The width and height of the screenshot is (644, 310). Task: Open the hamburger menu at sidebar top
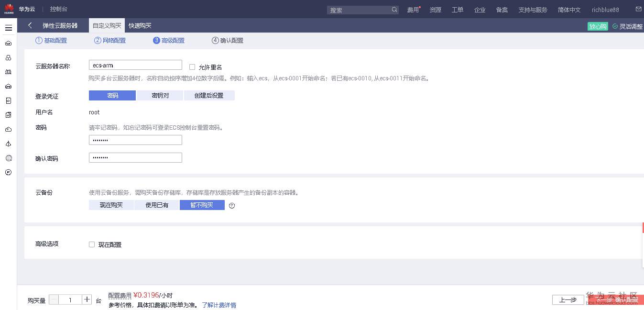8,27
